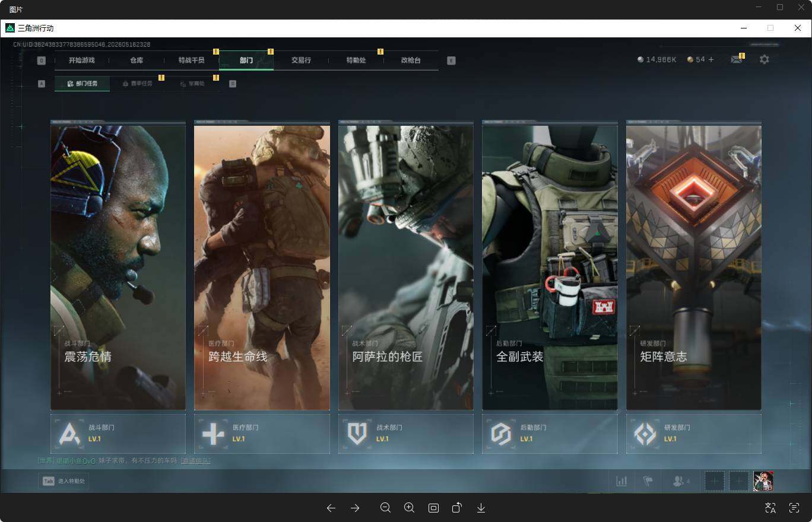The image size is (812, 522).
Task: Click the silver currency coin icon
Action: pos(640,59)
